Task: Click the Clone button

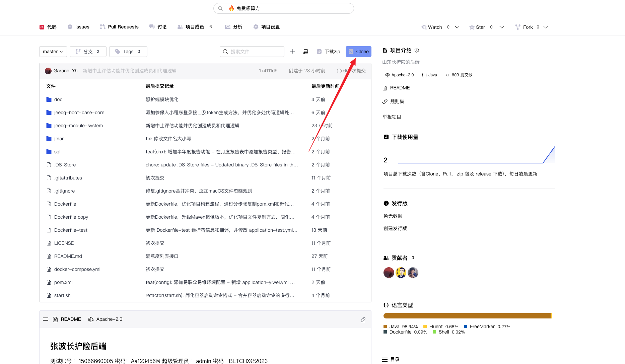Action: [x=358, y=51]
